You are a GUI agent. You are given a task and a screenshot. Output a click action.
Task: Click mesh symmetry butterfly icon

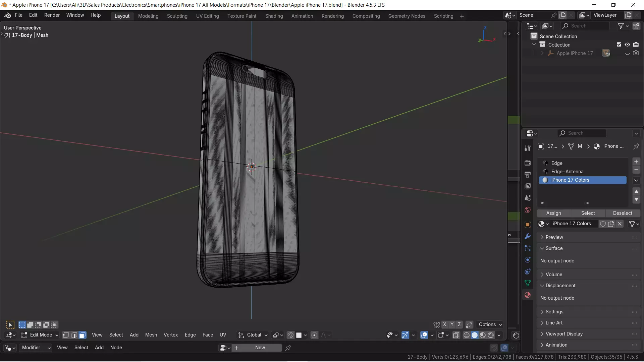(436, 325)
